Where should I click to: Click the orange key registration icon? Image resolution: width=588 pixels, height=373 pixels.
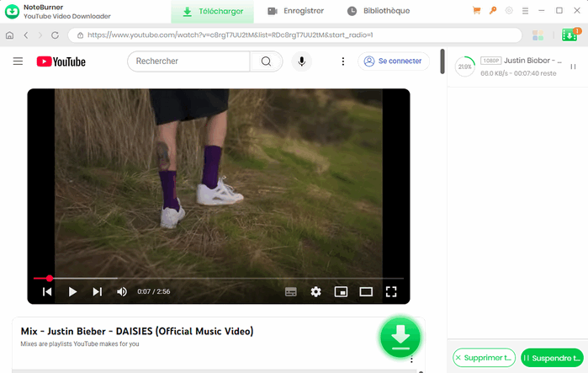coord(493,10)
